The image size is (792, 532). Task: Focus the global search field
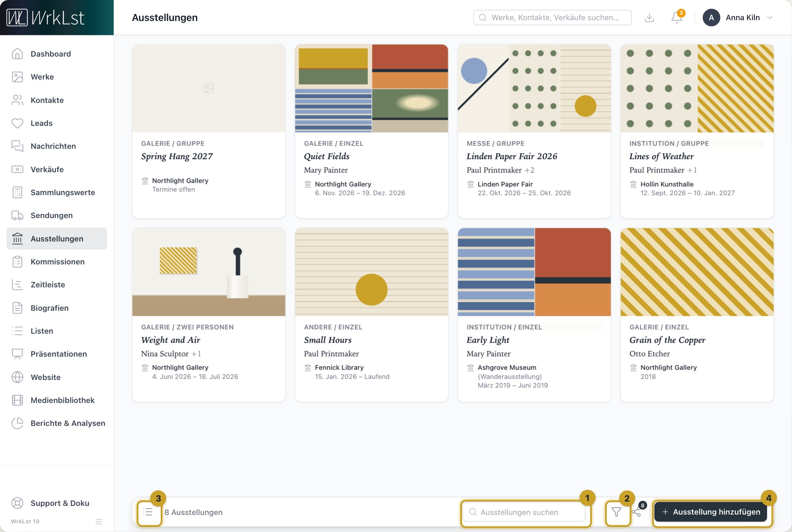click(x=552, y=17)
